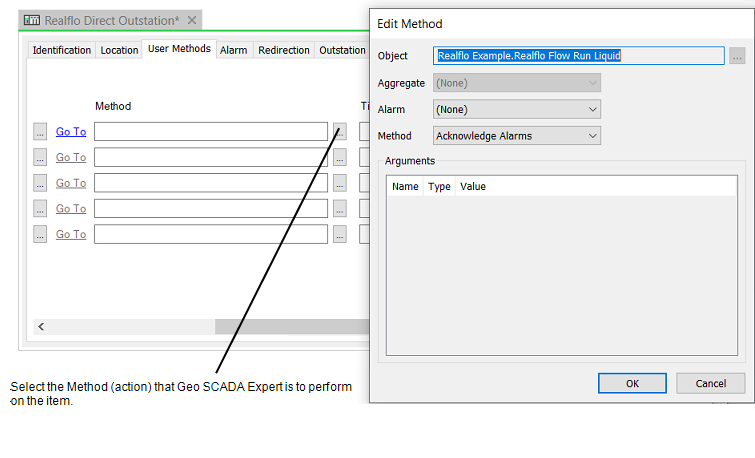The image size is (755, 458).
Task: Click the horizontal scrollbar left arrow
Action: click(x=41, y=327)
